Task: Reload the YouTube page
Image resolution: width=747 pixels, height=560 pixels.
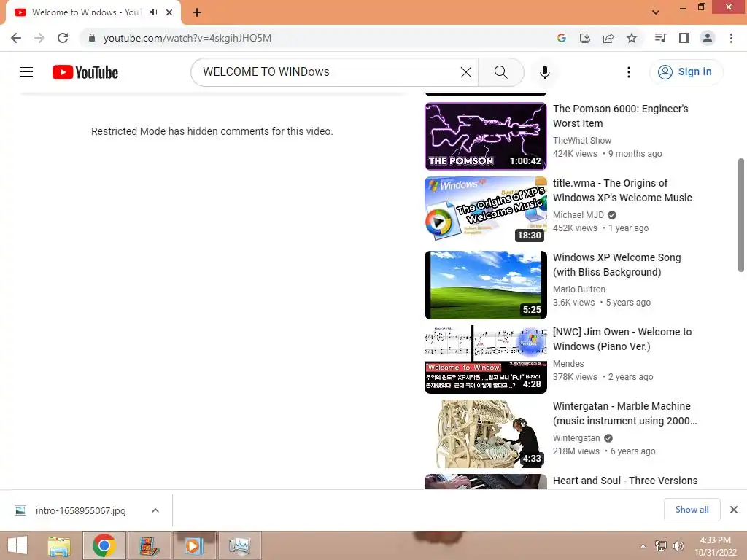Action: click(x=63, y=38)
